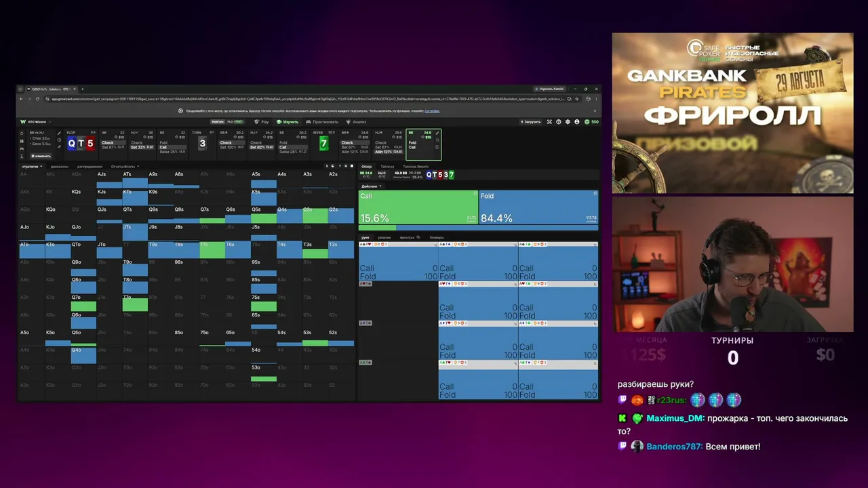Open the help question mark icon
This screenshot has width=868, height=488.
[x=559, y=122]
